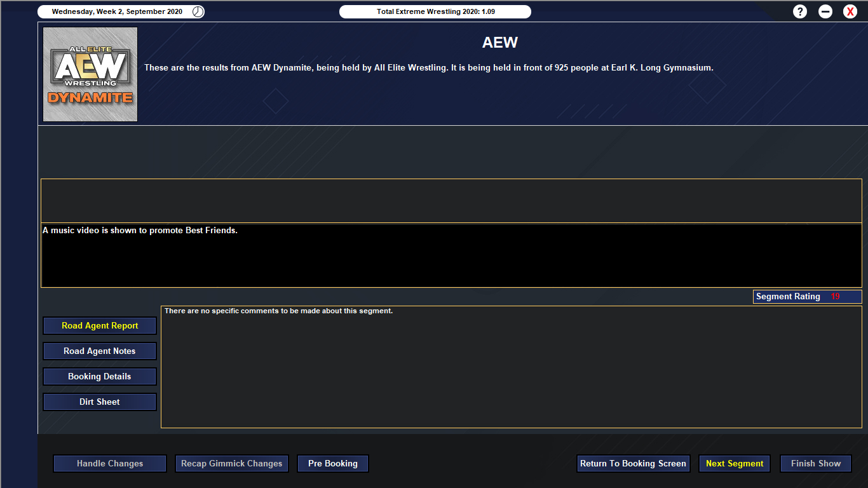Click Recap Gimmick Changes button
868x488 pixels.
231,463
